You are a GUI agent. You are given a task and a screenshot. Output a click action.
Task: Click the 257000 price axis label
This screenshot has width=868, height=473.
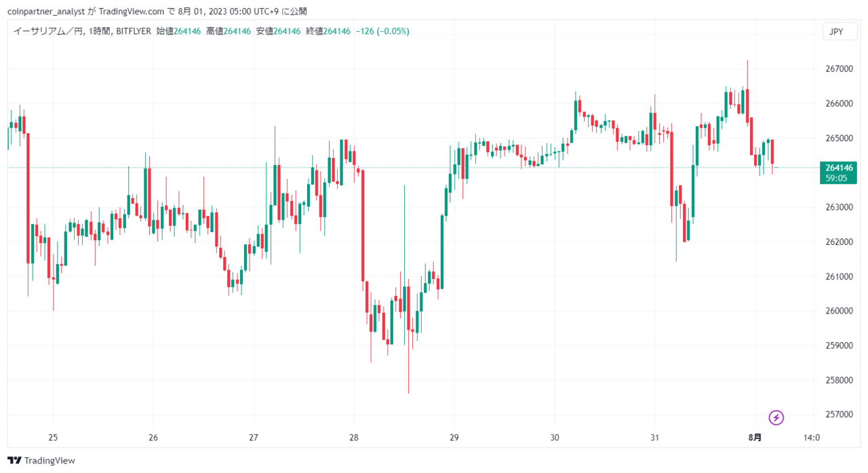(840, 415)
